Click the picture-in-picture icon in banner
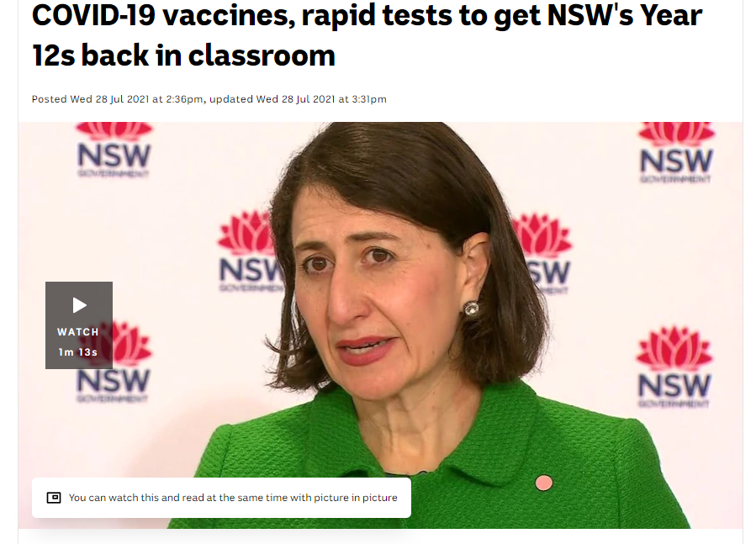 (x=54, y=498)
